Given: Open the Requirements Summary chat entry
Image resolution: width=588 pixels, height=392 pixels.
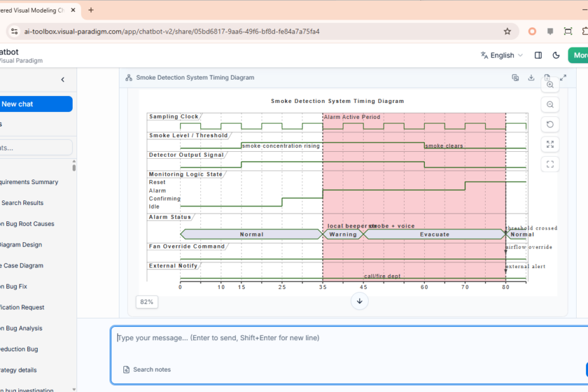Looking at the screenshot, I should click(29, 182).
